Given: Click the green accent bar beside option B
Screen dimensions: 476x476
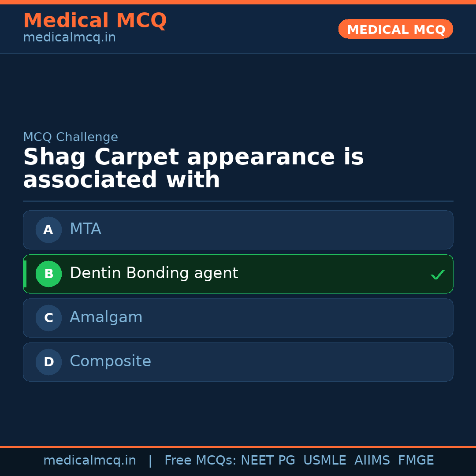Looking at the screenshot, I should click(x=24, y=274).
